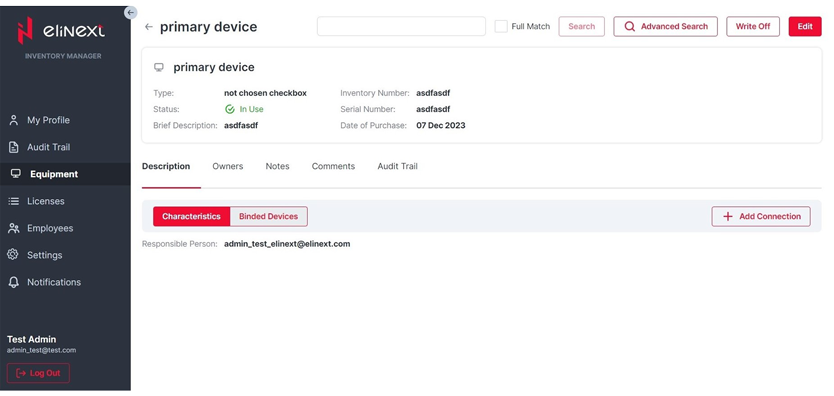The height and width of the screenshot is (396, 834).
Task: Collapse sidebar with the arrow icon
Action: coord(130,12)
